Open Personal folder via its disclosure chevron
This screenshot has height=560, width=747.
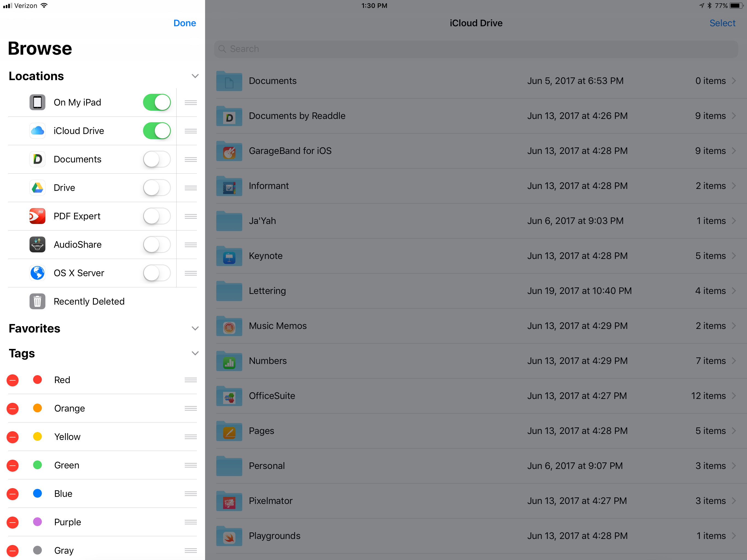coord(734,466)
